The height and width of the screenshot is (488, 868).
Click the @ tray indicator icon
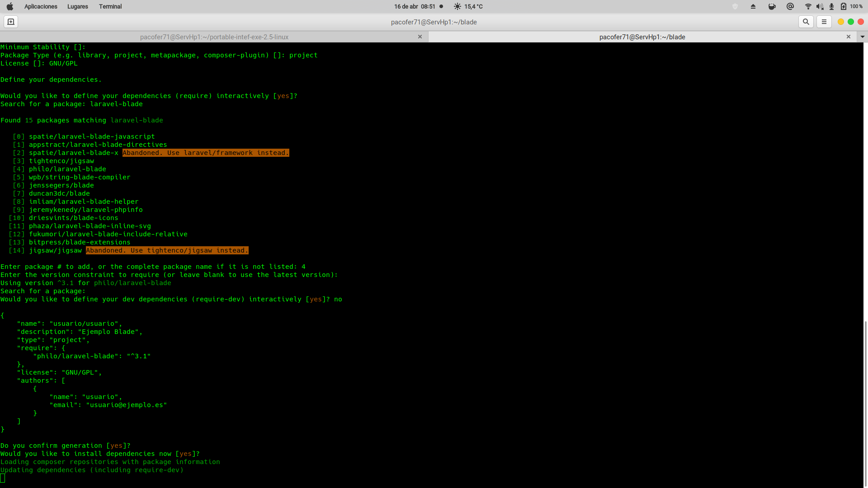pyautogui.click(x=790, y=6)
